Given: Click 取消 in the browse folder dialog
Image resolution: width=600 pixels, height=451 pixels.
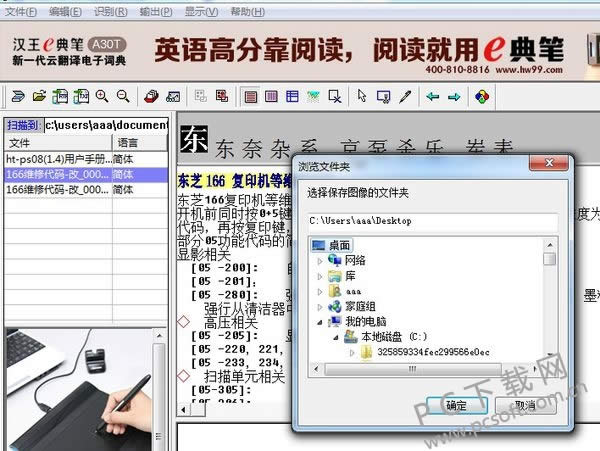Looking at the screenshot, I should pos(525,405).
